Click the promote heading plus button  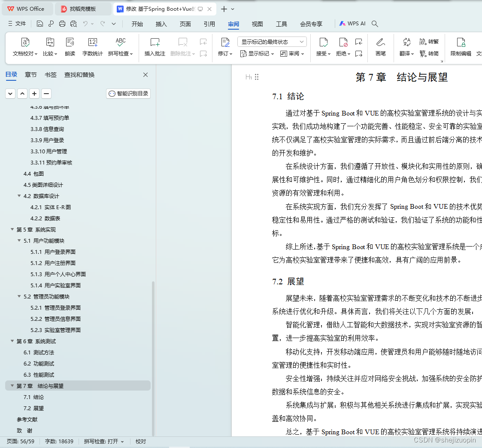tap(34, 94)
